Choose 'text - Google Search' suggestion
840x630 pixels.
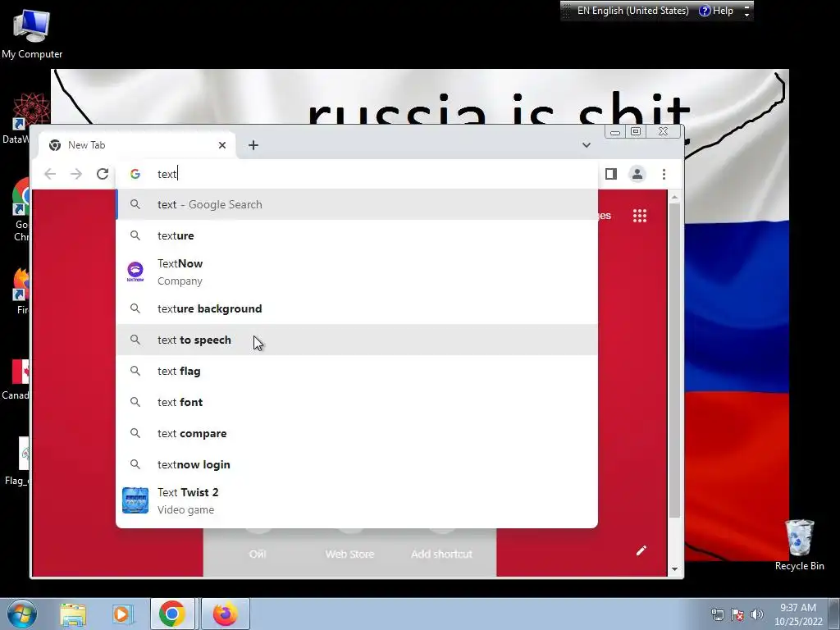click(x=357, y=204)
